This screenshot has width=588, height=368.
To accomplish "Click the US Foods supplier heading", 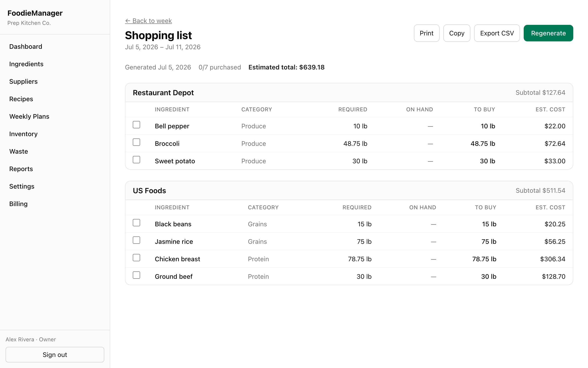I will pyautogui.click(x=150, y=191).
